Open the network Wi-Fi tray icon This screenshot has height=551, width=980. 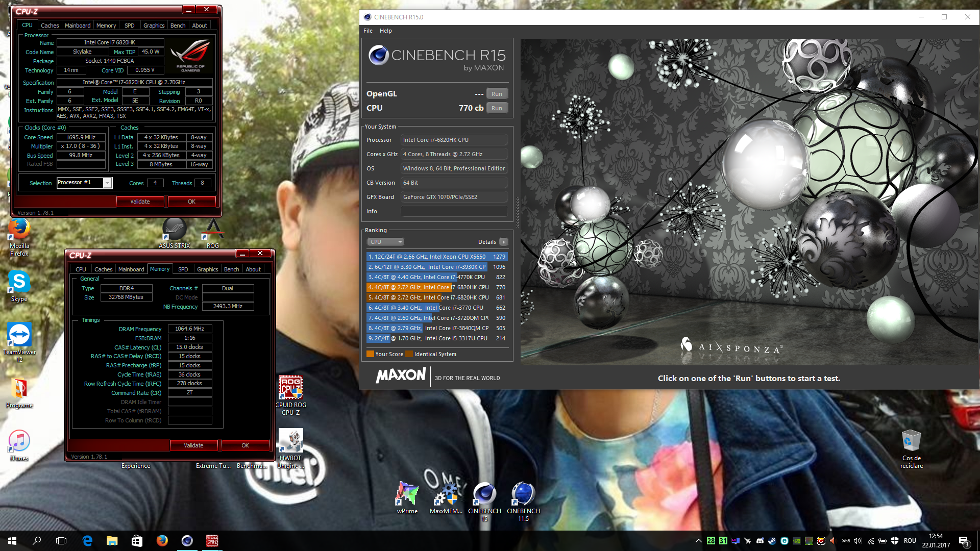coord(870,541)
